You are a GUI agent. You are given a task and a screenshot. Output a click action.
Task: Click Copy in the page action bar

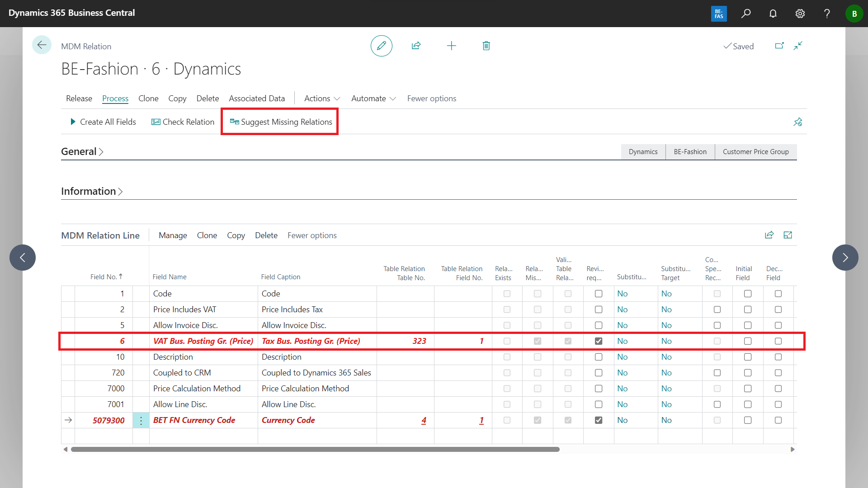pyautogui.click(x=177, y=99)
